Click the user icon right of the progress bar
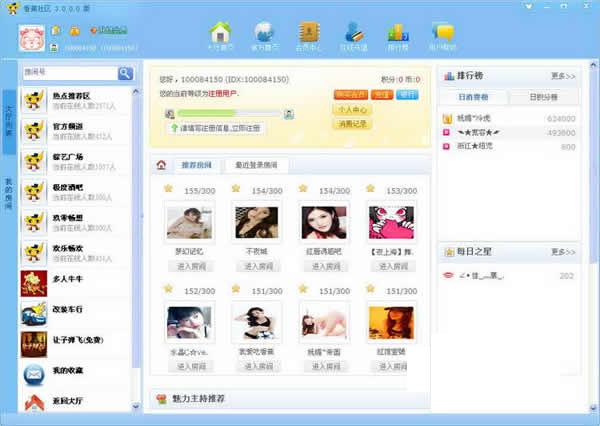Viewport: 600px width, 426px height. pyautogui.click(x=289, y=114)
